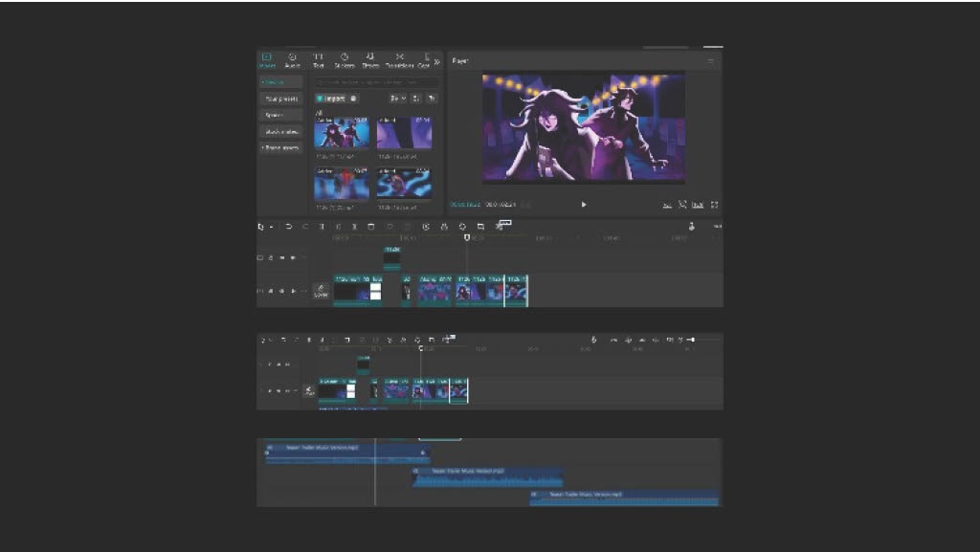Viewport: 980px width, 552px height.
Task: Hide the upper overlay track with its eye icon
Action: click(x=282, y=257)
